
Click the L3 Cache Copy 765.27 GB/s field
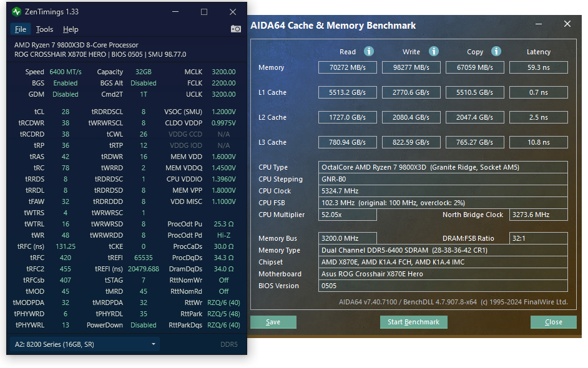(x=475, y=142)
